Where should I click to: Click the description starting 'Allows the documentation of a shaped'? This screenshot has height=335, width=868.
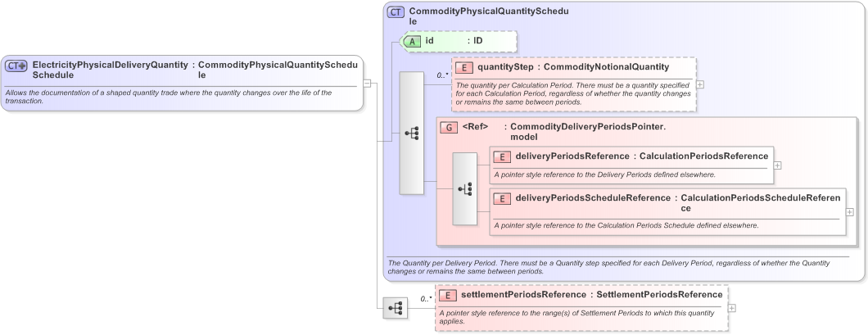point(169,97)
